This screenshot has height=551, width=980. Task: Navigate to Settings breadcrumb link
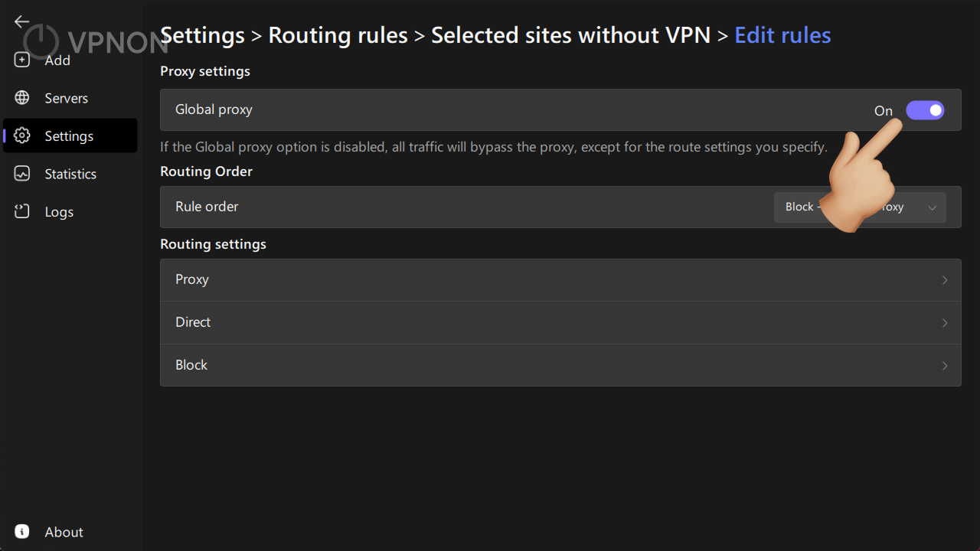(202, 35)
